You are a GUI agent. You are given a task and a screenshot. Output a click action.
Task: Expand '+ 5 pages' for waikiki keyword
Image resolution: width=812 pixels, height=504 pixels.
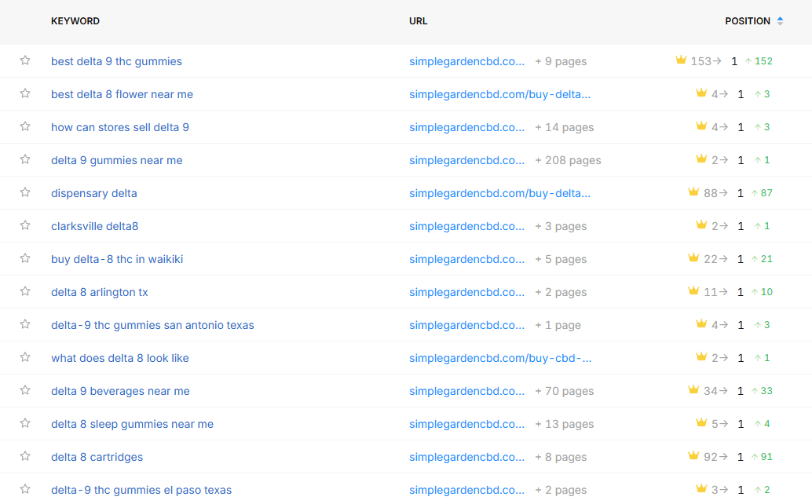[x=561, y=259]
